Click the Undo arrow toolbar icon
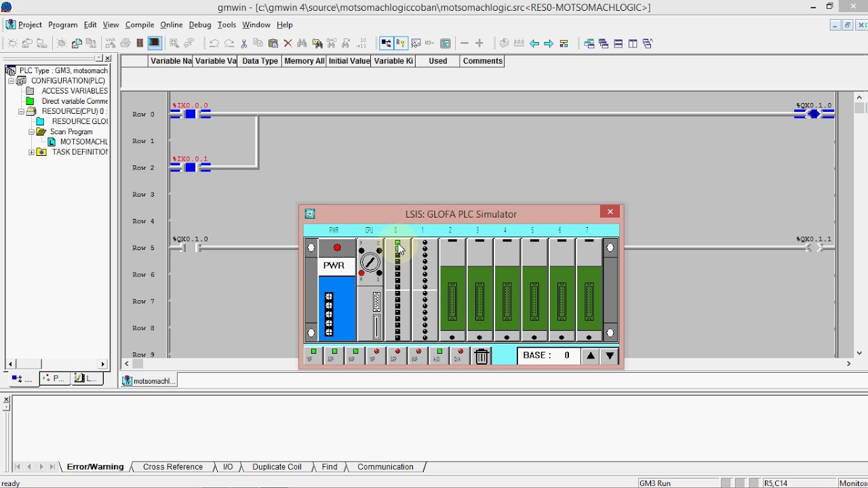The width and height of the screenshot is (868, 488). tap(214, 43)
